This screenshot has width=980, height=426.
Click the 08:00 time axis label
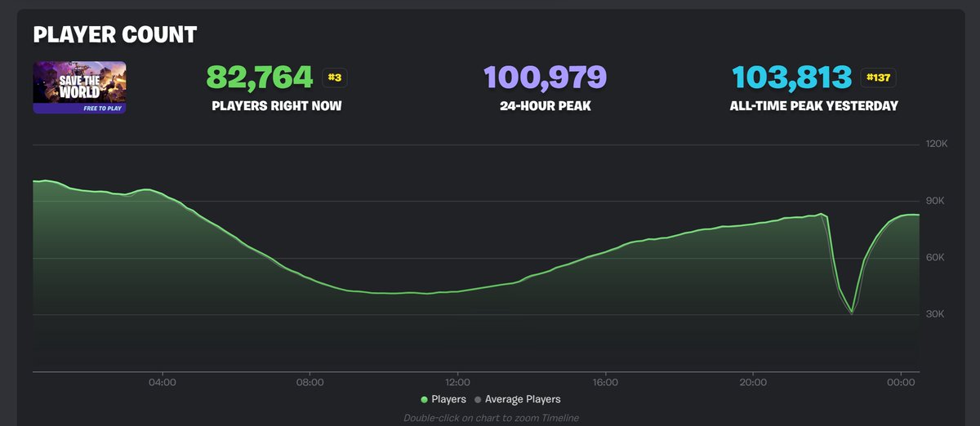(x=310, y=381)
